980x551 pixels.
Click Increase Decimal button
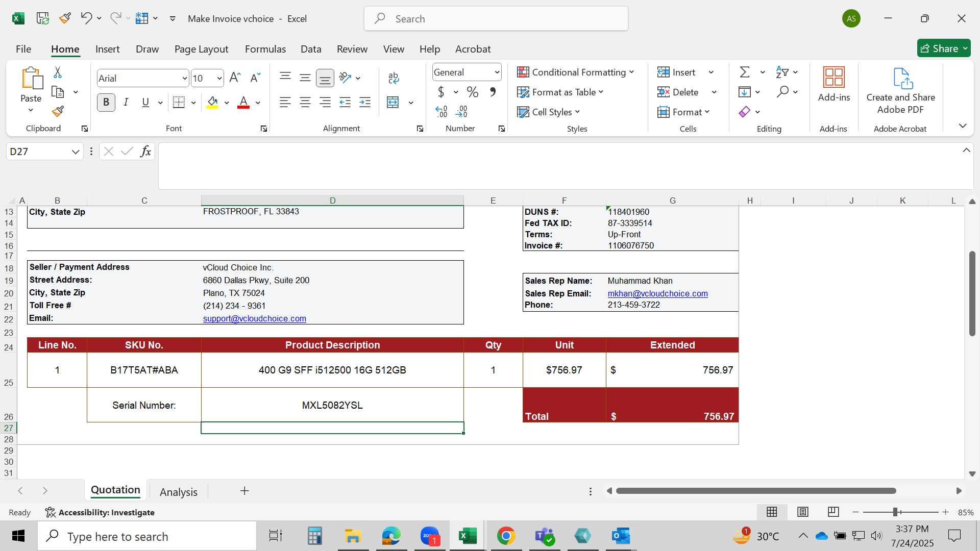coord(442,112)
